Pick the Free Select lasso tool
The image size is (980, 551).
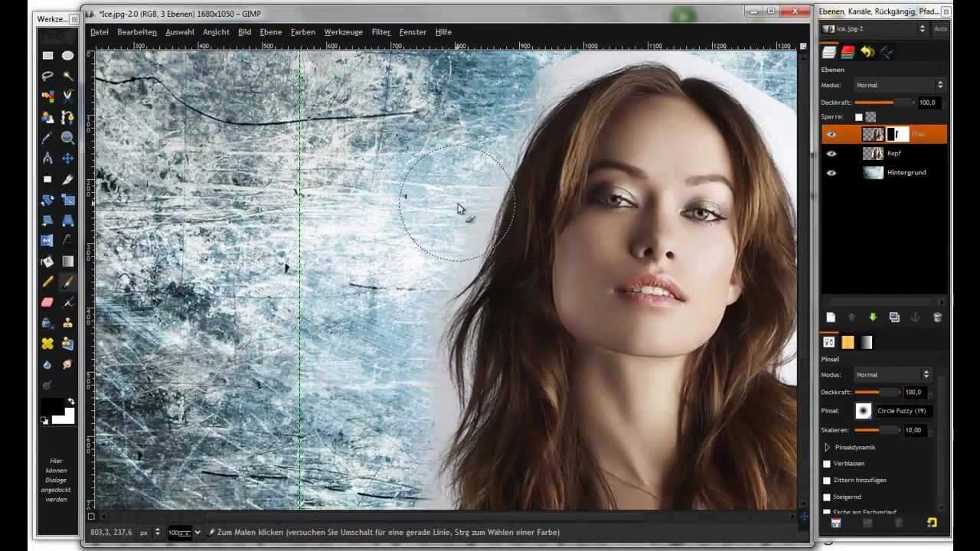click(x=47, y=76)
